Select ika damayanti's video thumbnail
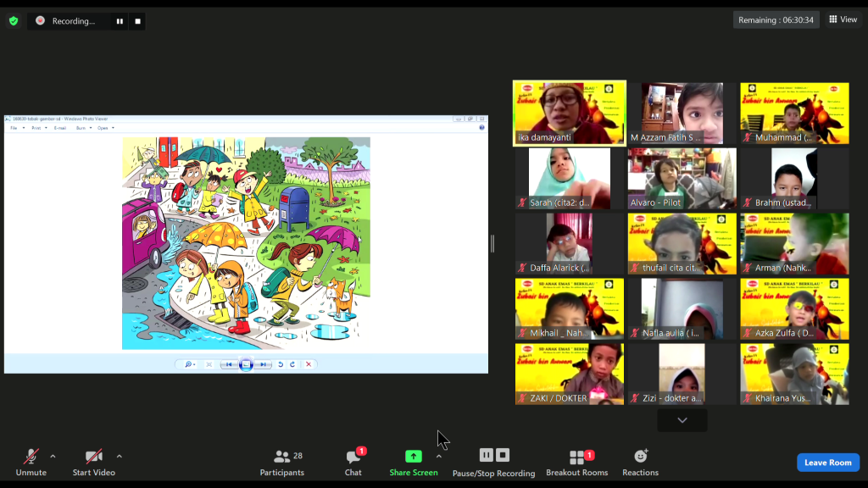This screenshot has width=868, height=488. point(570,114)
